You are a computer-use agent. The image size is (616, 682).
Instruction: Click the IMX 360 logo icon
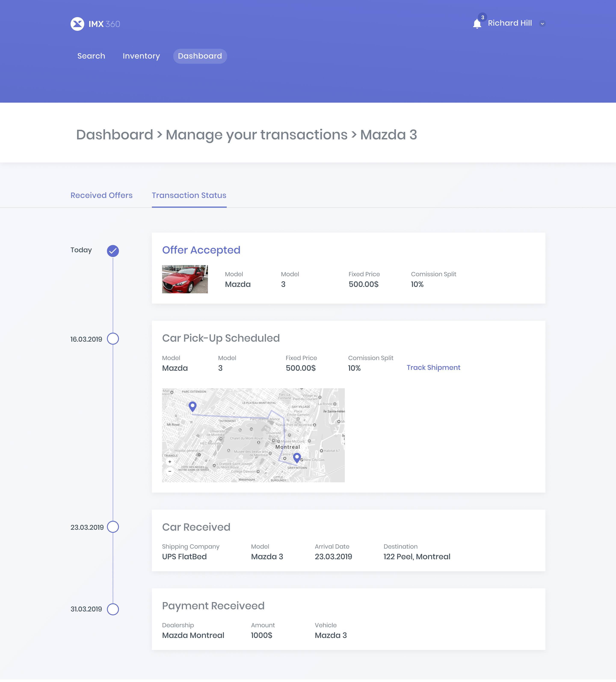[77, 24]
